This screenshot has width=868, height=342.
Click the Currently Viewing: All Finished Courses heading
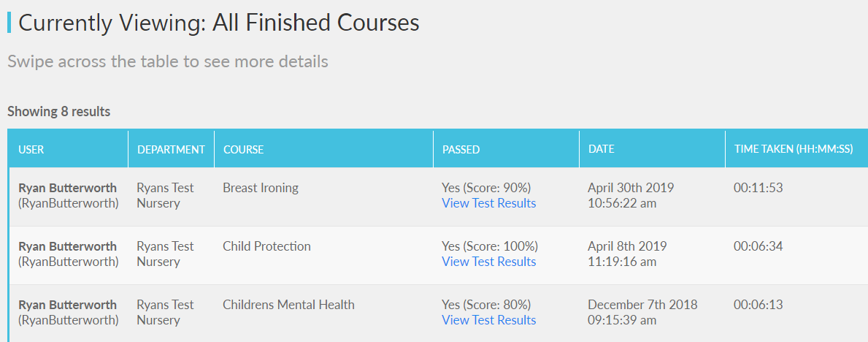218,23
